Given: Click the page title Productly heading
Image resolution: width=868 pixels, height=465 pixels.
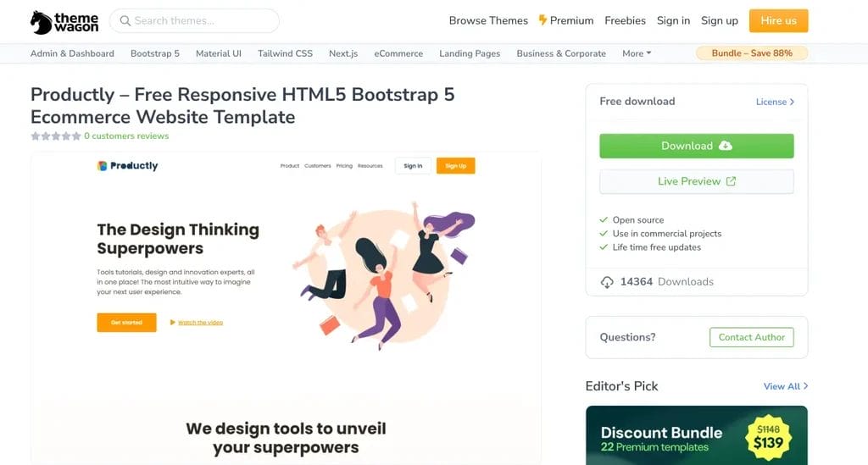Looking at the screenshot, I should pyautogui.click(x=242, y=106).
